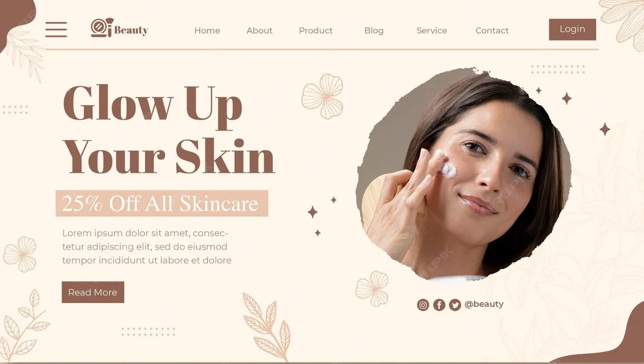Go to the Home nav item
The width and height of the screenshot is (644, 364).
pyautogui.click(x=207, y=30)
